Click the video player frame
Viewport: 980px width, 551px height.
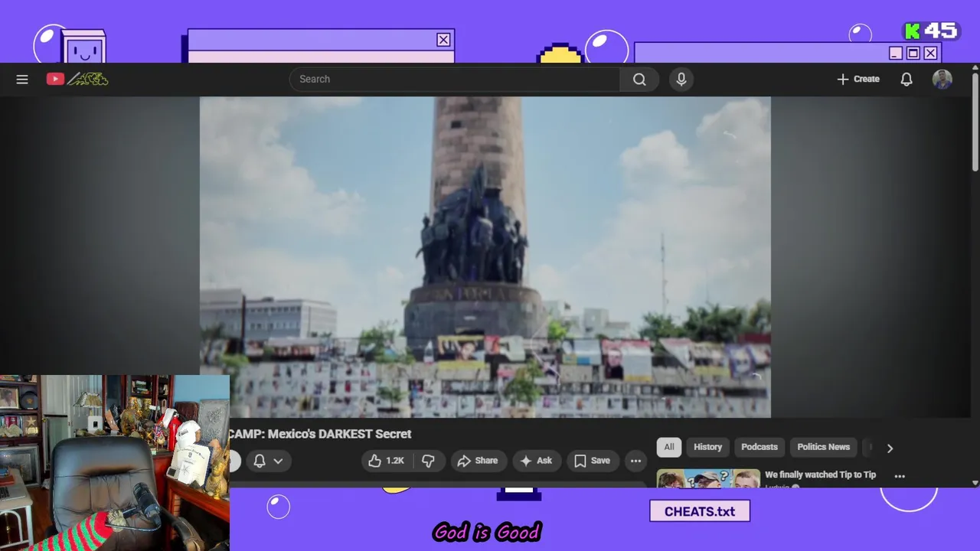click(485, 257)
